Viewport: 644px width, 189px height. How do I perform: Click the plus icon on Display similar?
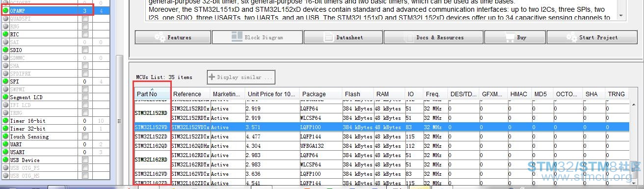pyautogui.click(x=212, y=77)
